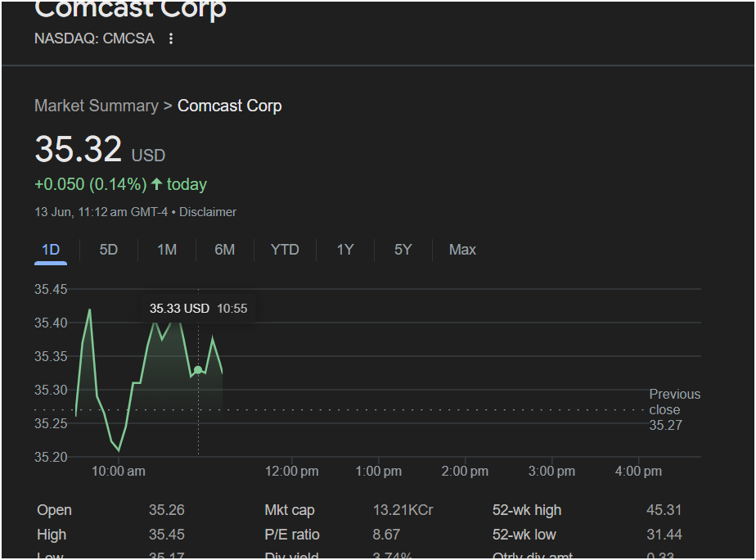Click the Mkt cap label
The height and width of the screenshot is (560, 756).
(290, 510)
